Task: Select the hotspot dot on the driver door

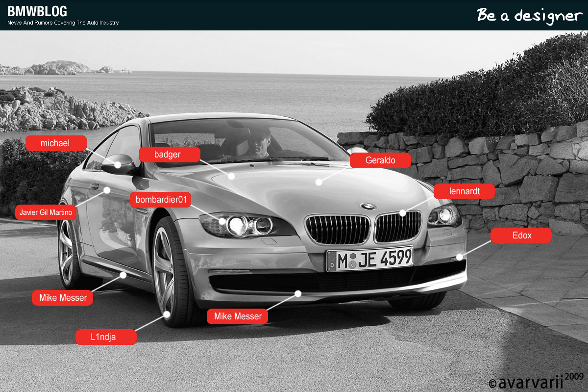Action: tap(107, 190)
